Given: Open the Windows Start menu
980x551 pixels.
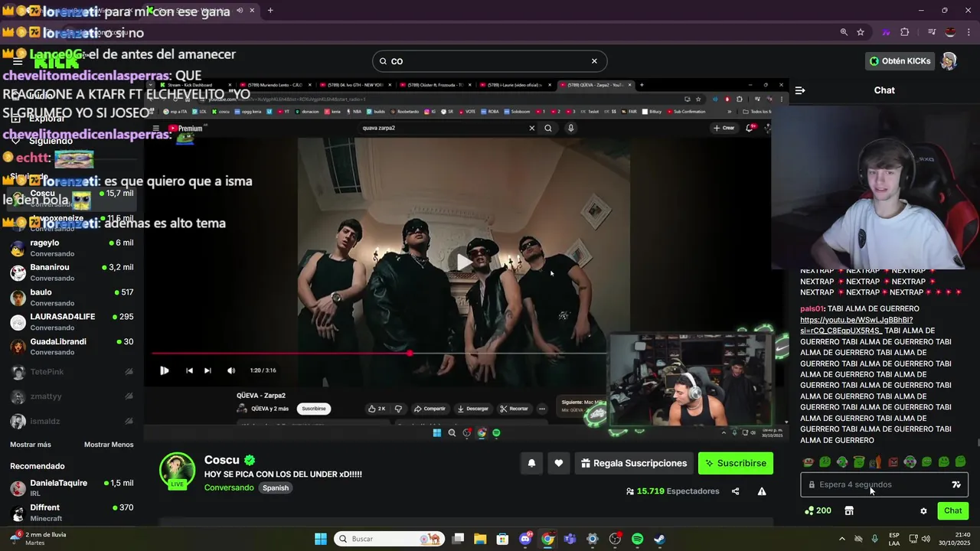Looking at the screenshot, I should pyautogui.click(x=320, y=539).
